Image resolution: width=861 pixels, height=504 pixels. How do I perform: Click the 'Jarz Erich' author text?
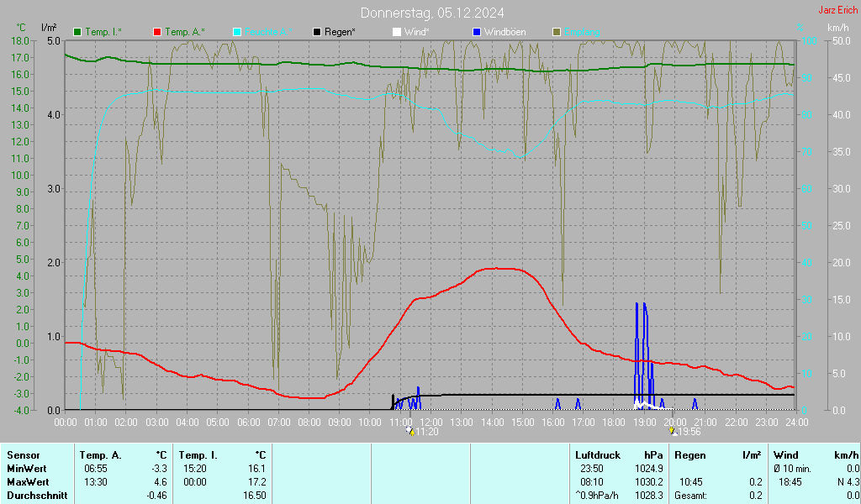click(838, 10)
